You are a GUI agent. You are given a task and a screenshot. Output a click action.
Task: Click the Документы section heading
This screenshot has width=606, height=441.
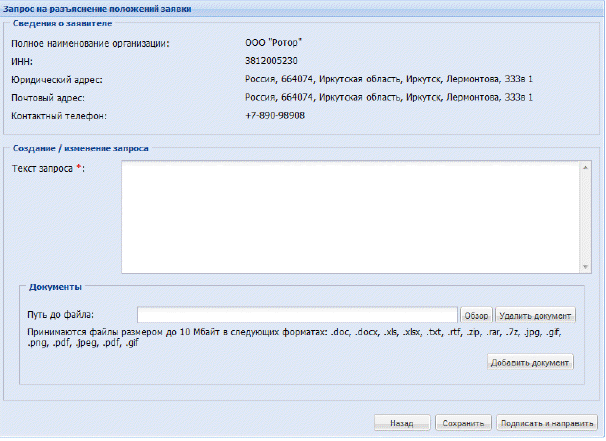coord(55,287)
